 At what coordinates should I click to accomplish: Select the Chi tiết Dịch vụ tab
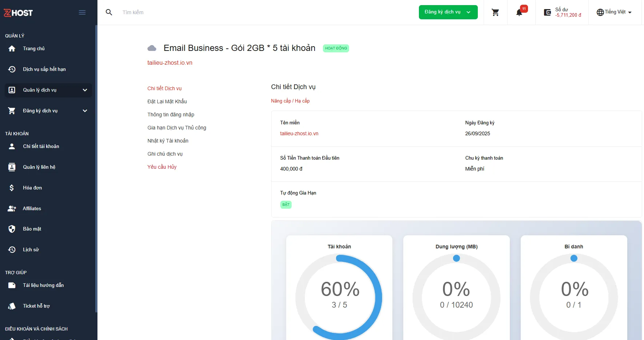coord(164,88)
